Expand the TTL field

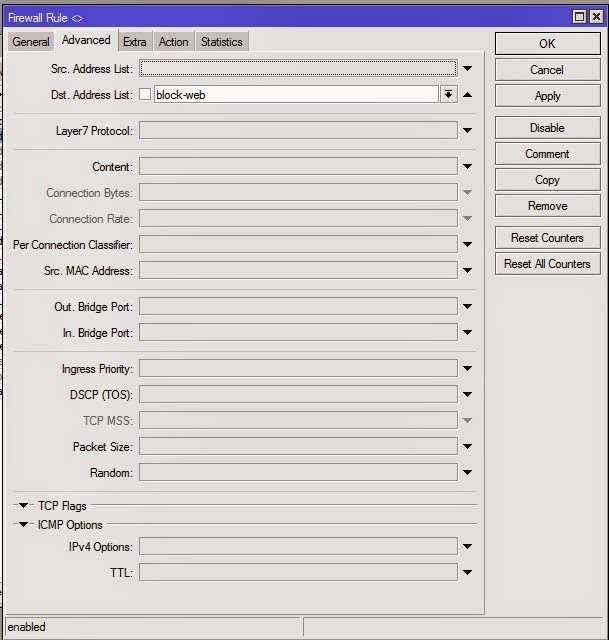pos(468,573)
